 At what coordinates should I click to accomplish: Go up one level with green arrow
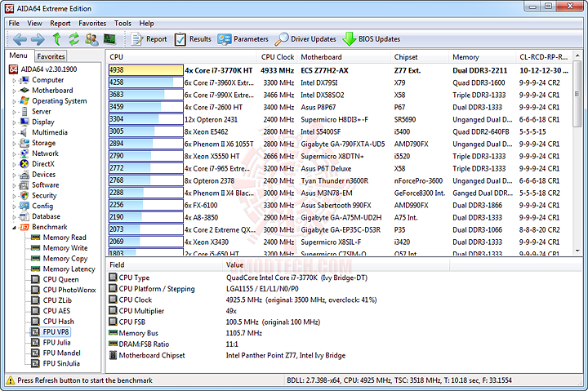56,39
